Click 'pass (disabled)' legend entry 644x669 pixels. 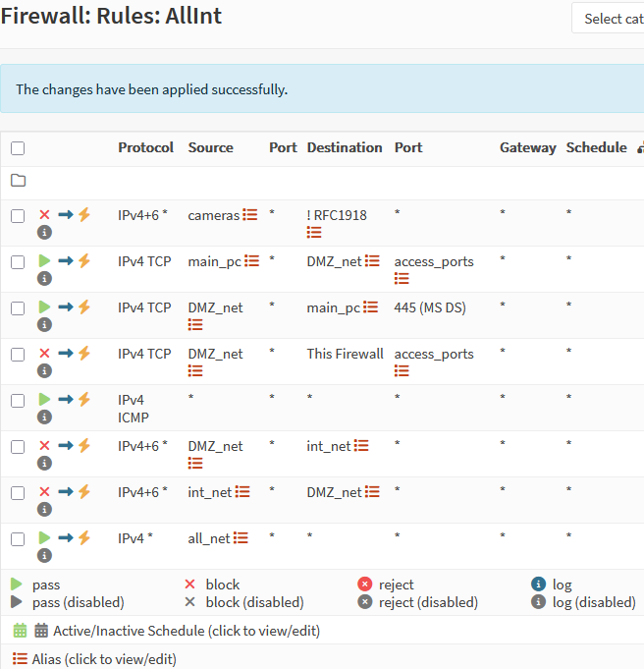click(79, 602)
